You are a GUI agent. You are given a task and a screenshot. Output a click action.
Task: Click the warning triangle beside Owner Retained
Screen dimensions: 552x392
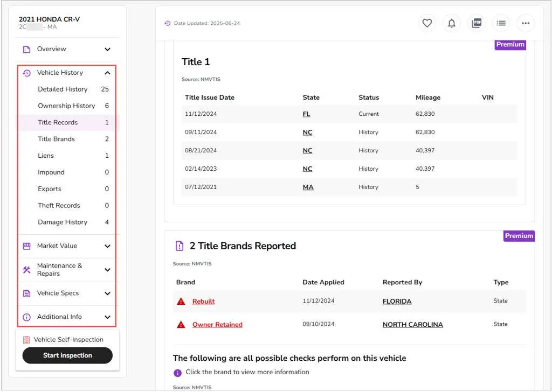[x=181, y=325]
